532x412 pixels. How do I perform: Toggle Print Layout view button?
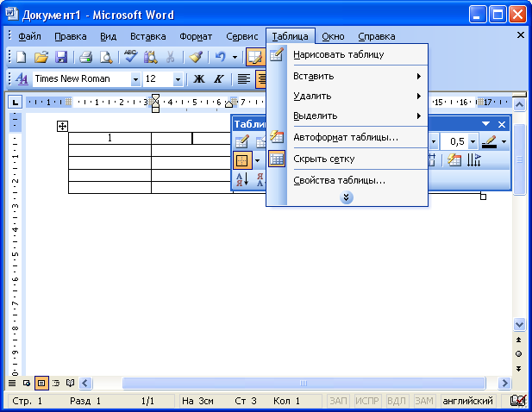[x=41, y=384]
